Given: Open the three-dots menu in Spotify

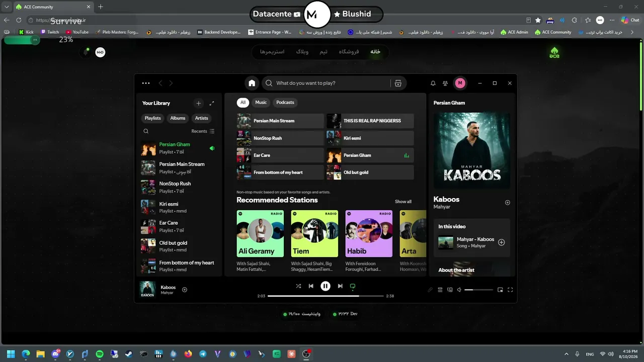Looking at the screenshot, I should 146,83.
